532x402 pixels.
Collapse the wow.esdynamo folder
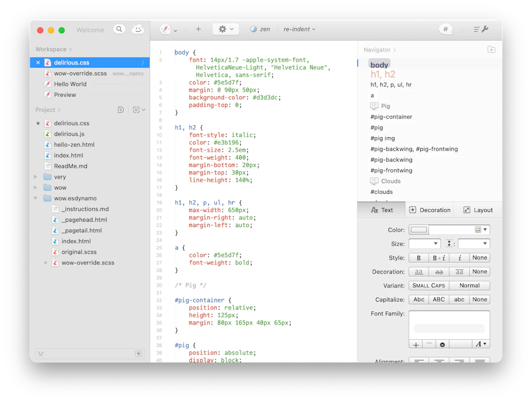click(35, 198)
